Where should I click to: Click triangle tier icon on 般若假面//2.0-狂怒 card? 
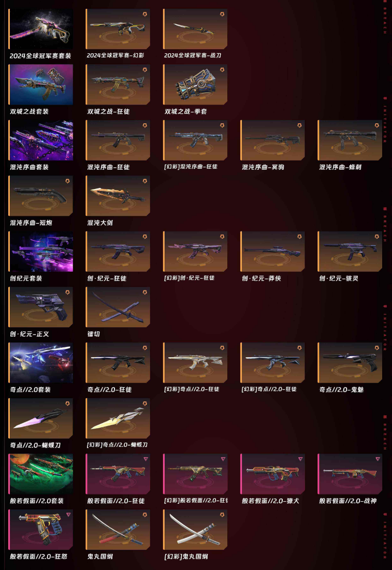tap(68, 515)
